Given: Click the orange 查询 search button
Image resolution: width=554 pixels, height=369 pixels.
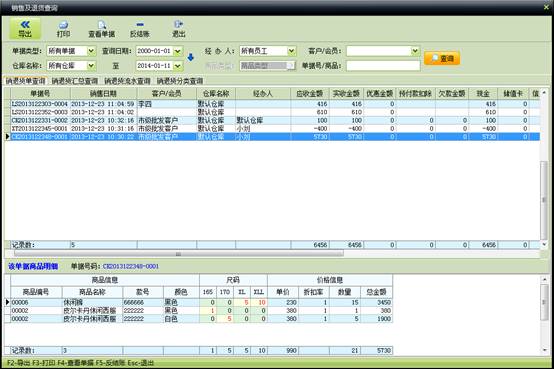Looking at the screenshot, I should [x=442, y=58].
